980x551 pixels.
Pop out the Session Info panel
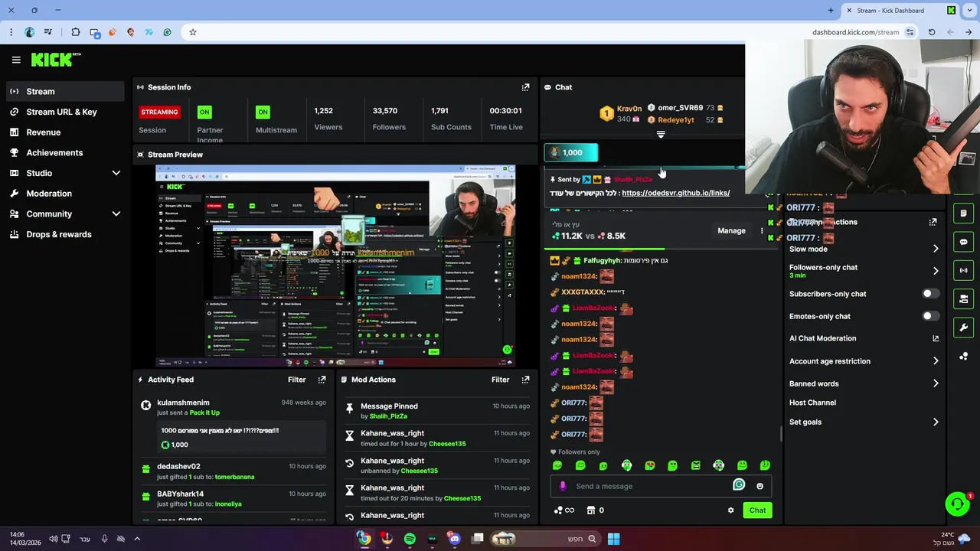pyautogui.click(x=525, y=87)
